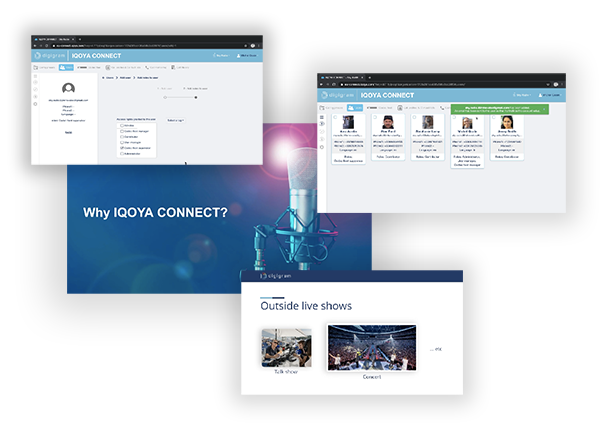Tick the User manager role checkbox

[x=122, y=142]
